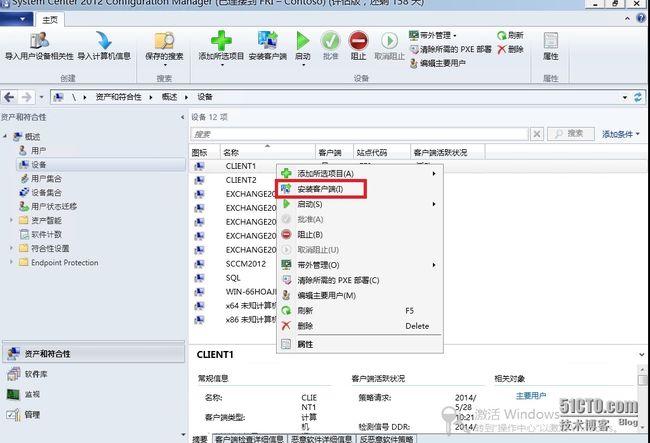The height and width of the screenshot is (443, 650).
Task: Open the 添加条件 dropdown
Action: pos(621,134)
